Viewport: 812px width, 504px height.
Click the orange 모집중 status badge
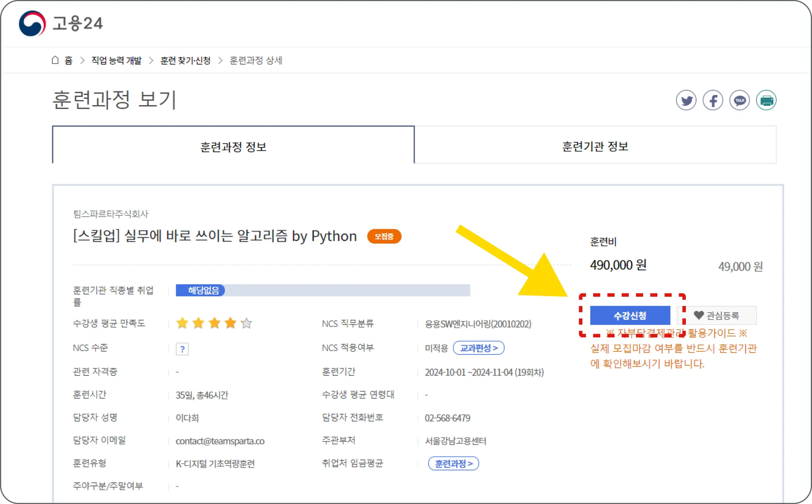point(384,237)
